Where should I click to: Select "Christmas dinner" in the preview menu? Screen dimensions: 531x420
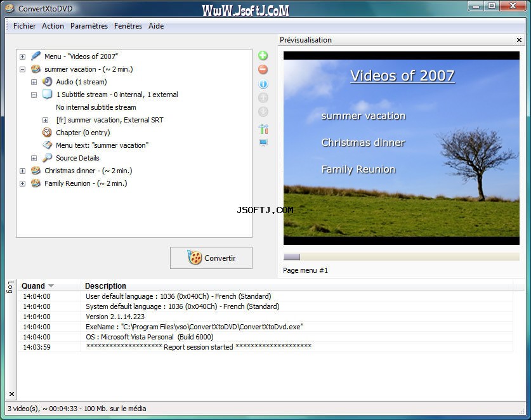click(363, 143)
